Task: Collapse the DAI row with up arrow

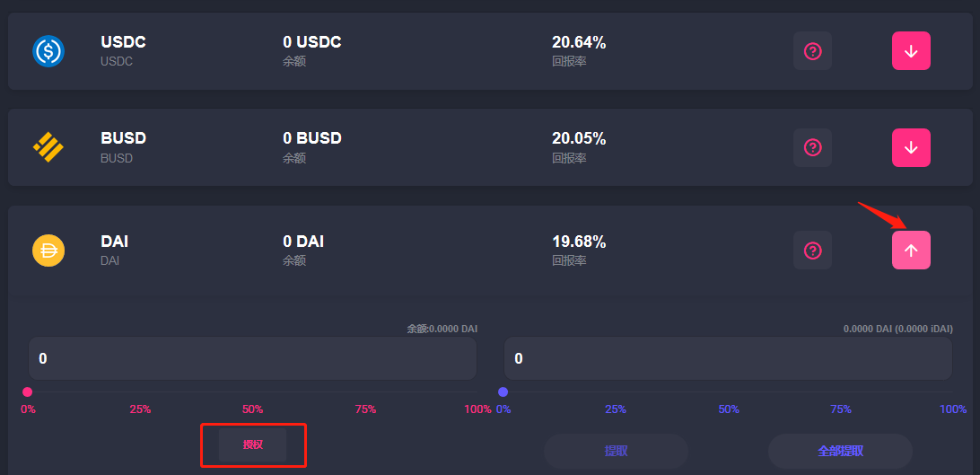Action: (911, 251)
